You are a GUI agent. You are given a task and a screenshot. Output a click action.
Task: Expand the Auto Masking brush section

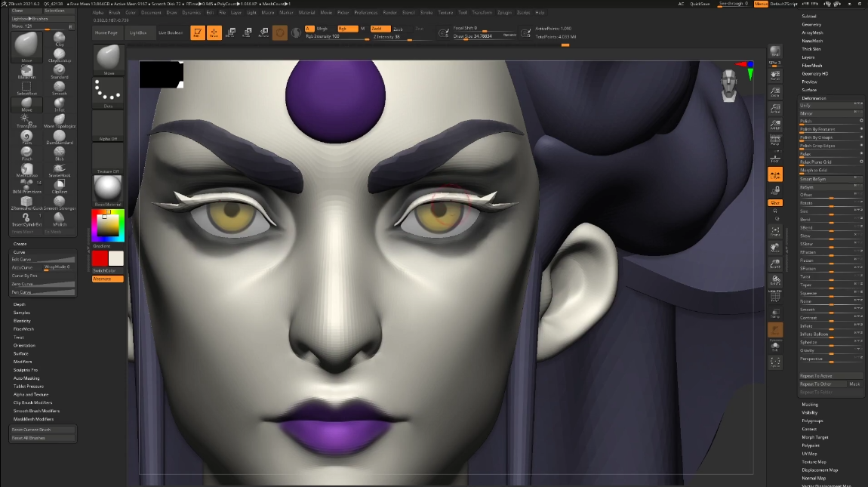coord(26,378)
